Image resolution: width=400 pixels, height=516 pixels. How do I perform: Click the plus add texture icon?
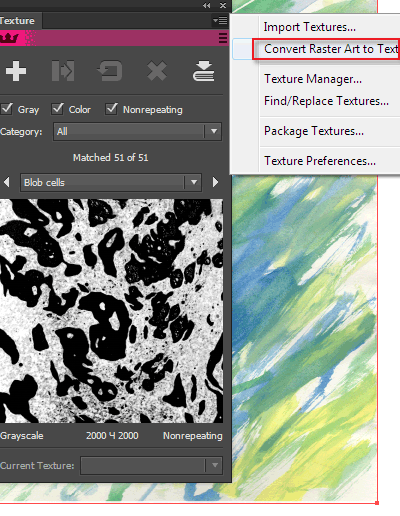(16, 71)
